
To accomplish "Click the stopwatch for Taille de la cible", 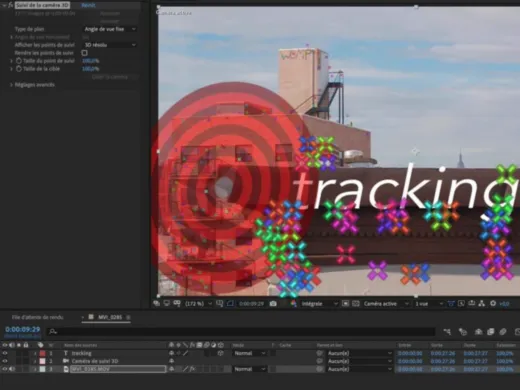I will point(19,69).
